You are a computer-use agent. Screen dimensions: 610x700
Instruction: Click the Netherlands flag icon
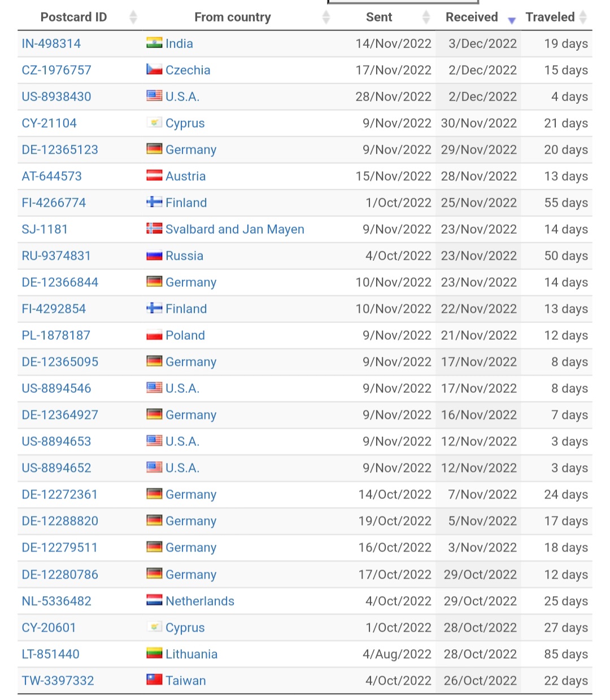click(x=154, y=600)
